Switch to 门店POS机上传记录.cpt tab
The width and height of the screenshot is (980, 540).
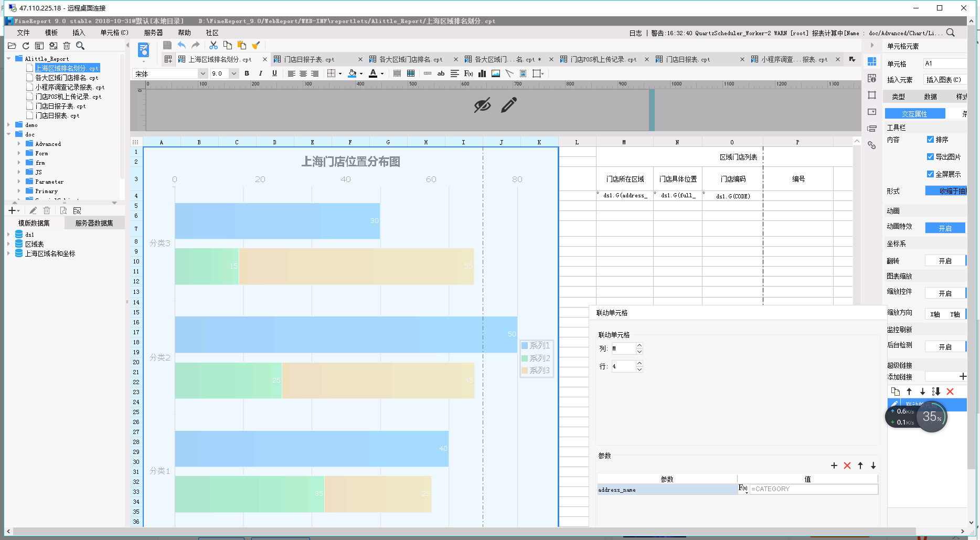(x=603, y=59)
